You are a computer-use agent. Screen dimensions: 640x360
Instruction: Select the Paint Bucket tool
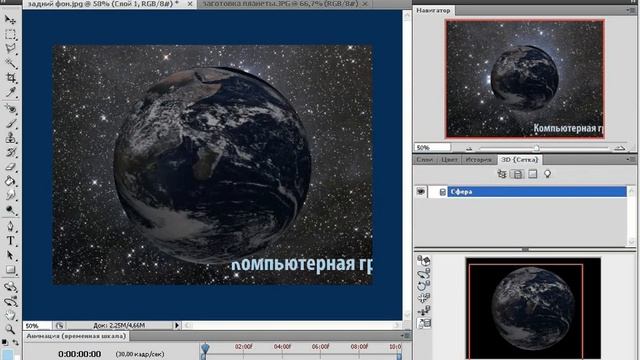pos(10,181)
